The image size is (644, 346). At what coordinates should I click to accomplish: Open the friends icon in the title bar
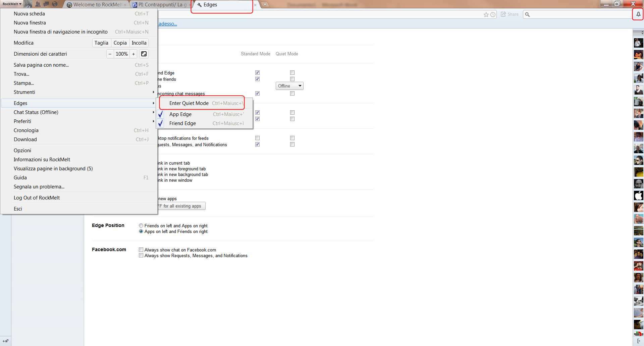(38, 4)
